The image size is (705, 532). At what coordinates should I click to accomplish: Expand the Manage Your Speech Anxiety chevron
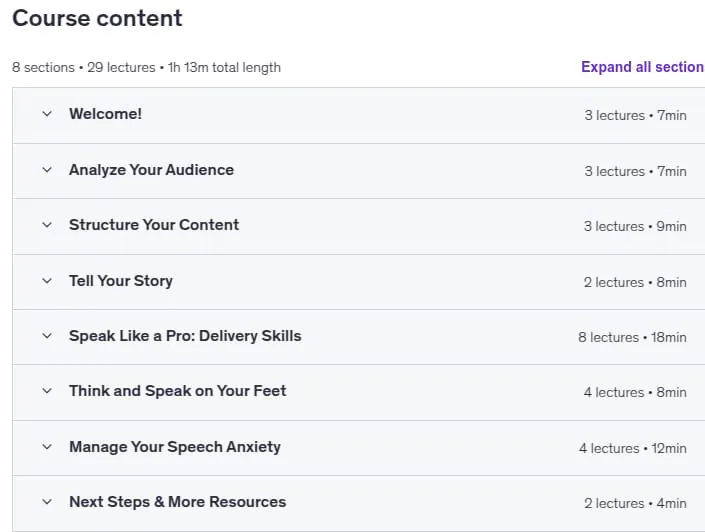47,447
